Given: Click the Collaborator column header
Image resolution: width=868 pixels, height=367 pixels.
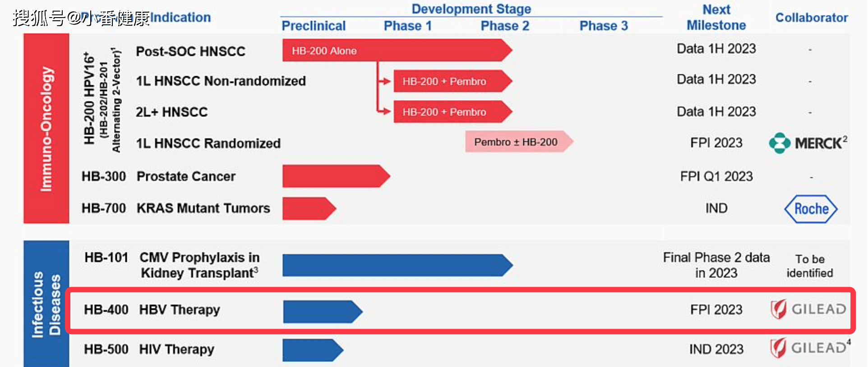Looking at the screenshot, I should (811, 18).
